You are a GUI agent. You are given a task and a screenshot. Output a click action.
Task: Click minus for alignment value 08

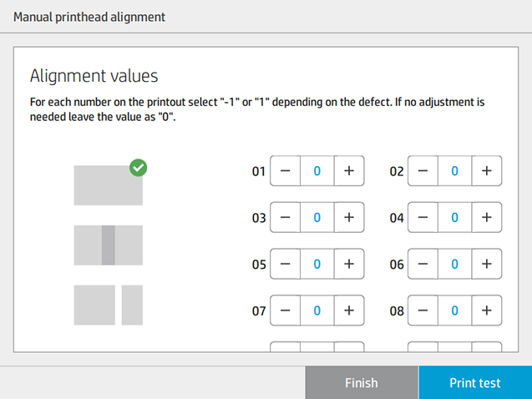coord(423,311)
